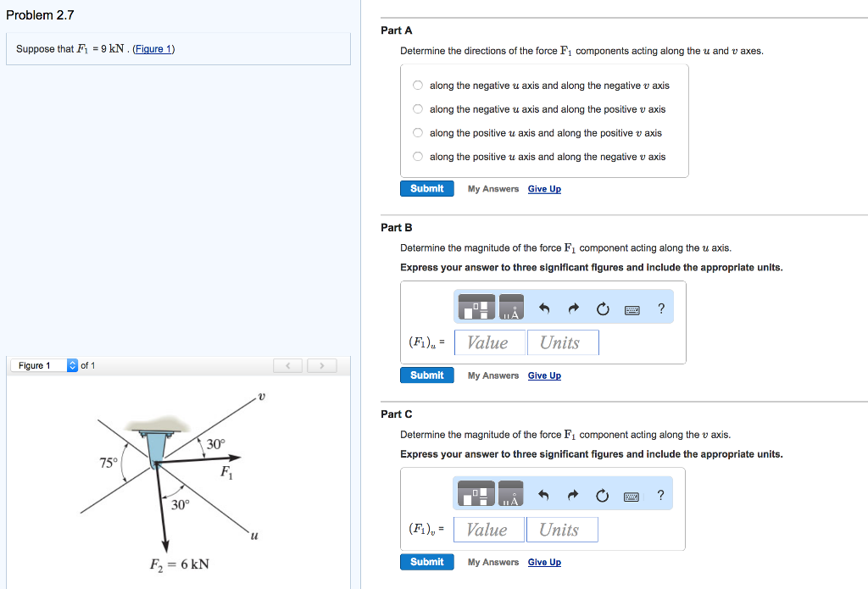This screenshot has width=868, height=589.
Task: Click the Value input field in Part B
Action: pyautogui.click(x=489, y=342)
